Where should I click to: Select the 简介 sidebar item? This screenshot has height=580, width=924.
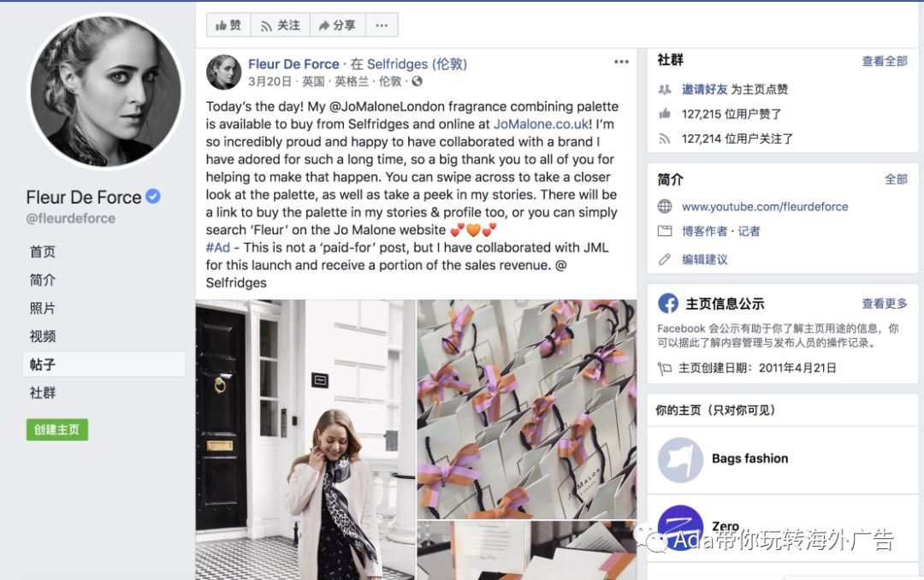[x=43, y=280]
